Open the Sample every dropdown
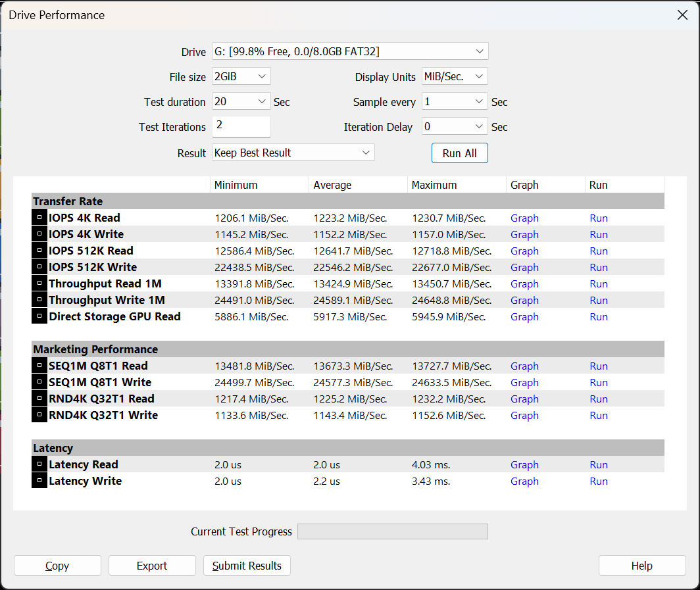The image size is (700, 590). (x=455, y=101)
